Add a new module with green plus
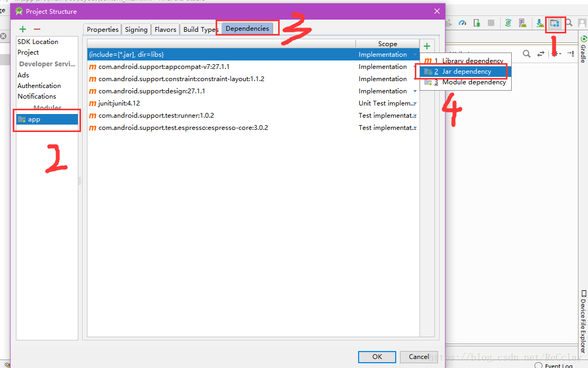Screen dimensions: 588x368 (x=23, y=29)
